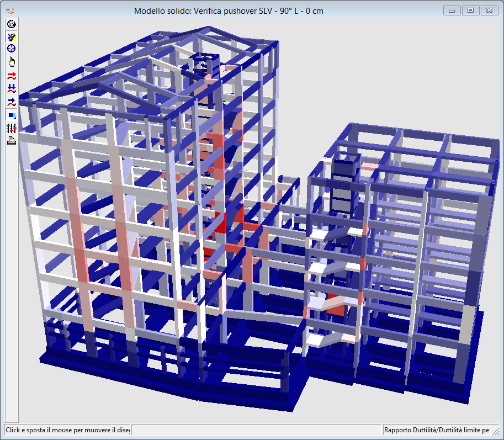Image resolution: width=504 pixels, height=440 pixels.
Task: Click the blue downward arrows wave icon
Action: click(x=11, y=88)
